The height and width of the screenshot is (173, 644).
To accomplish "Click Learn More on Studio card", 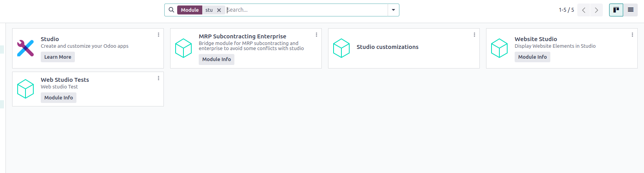I will coord(58,57).
